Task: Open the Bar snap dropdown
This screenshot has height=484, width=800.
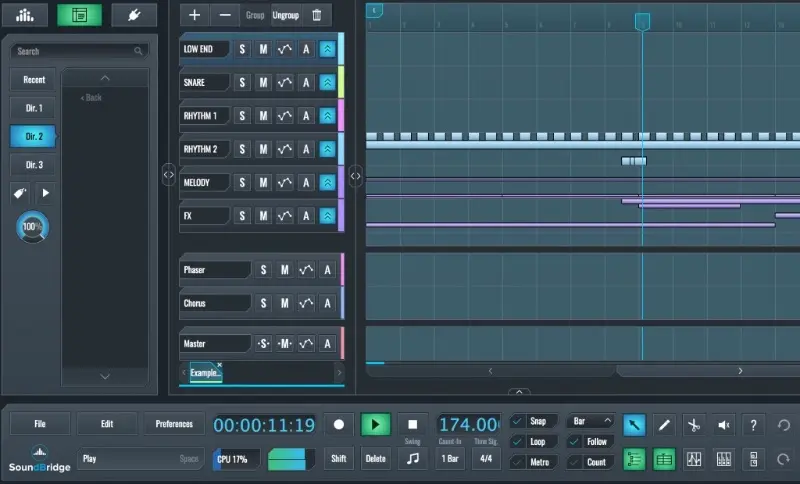Action: click(590, 422)
